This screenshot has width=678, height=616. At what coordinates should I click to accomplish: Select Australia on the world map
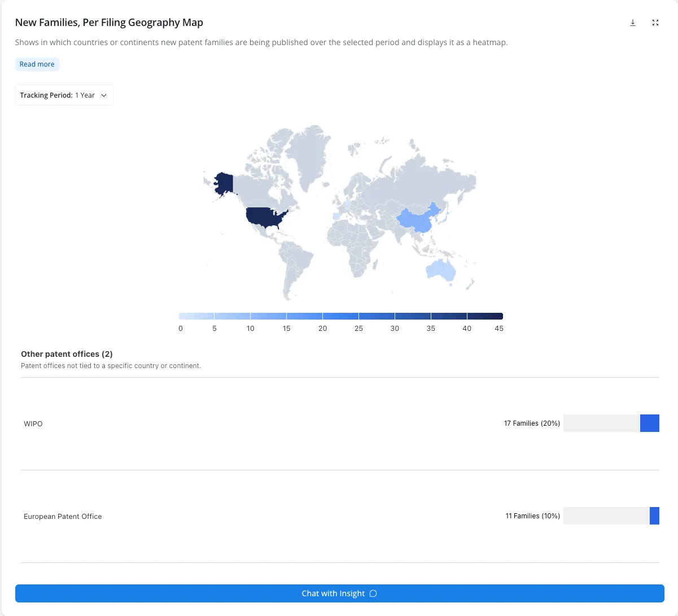click(x=440, y=269)
